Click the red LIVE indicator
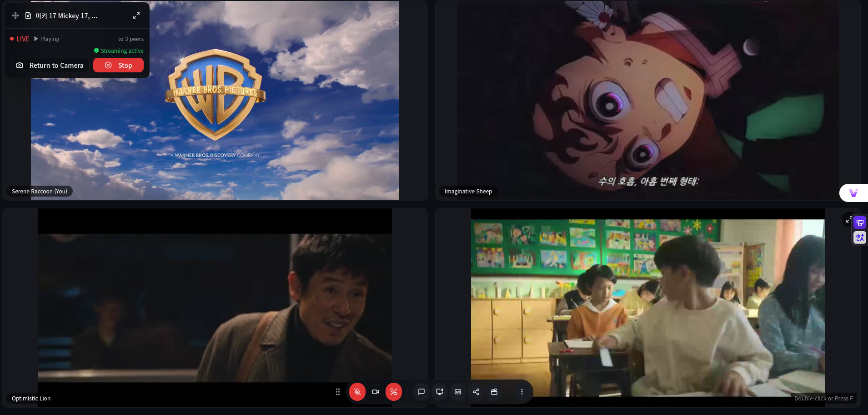Viewport: 868px width, 415px height. pos(20,39)
